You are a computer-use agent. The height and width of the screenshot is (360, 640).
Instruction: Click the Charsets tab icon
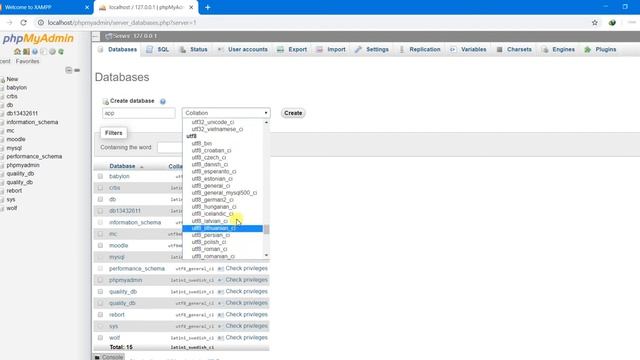click(499, 49)
